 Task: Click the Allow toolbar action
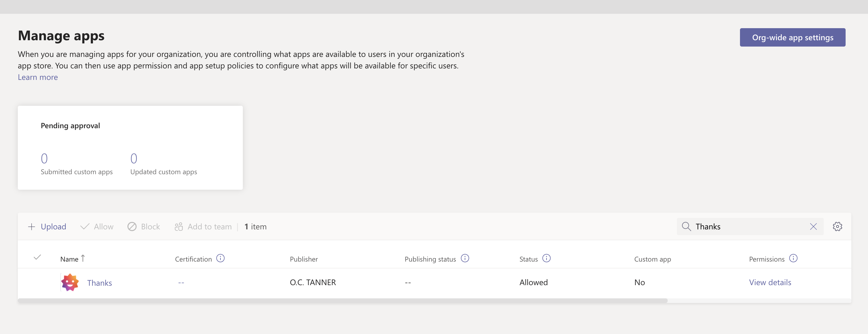pyautogui.click(x=97, y=226)
